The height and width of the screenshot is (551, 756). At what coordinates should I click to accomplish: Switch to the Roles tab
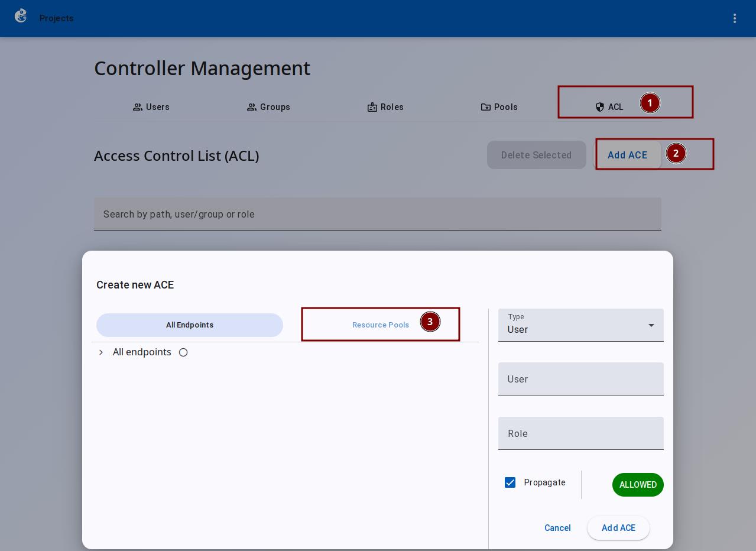(385, 107)
